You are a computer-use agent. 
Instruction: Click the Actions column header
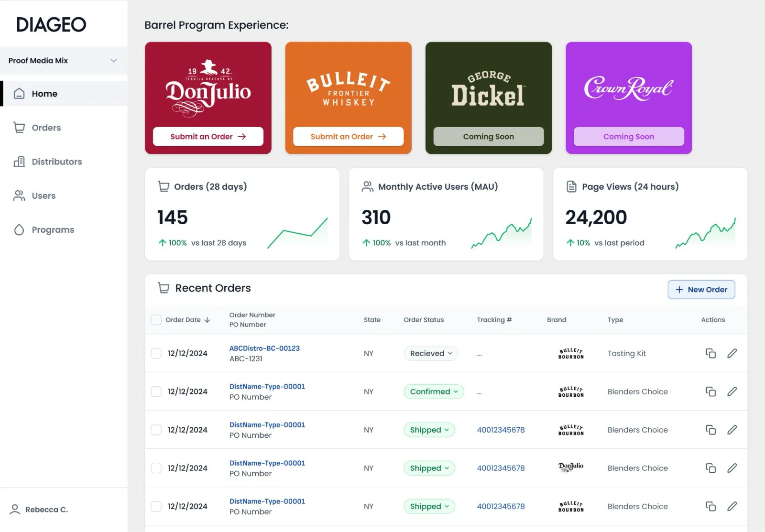tap(713, 320)
